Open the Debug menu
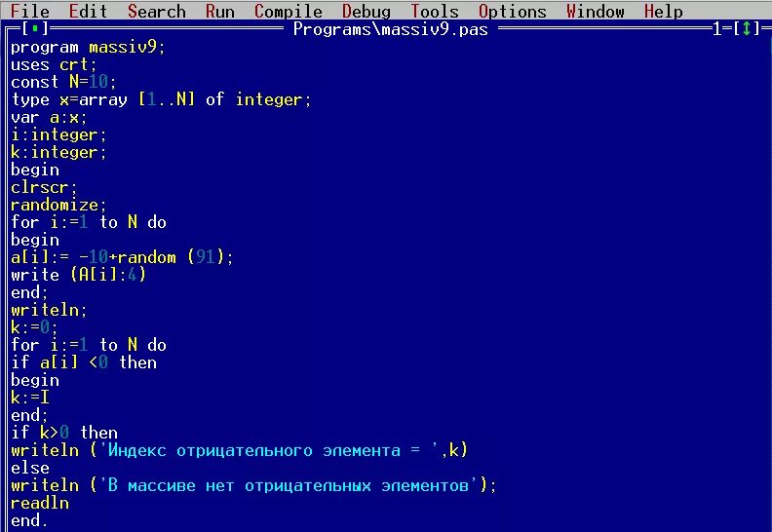This screenshot has width=772, height=532. [366, 11]
